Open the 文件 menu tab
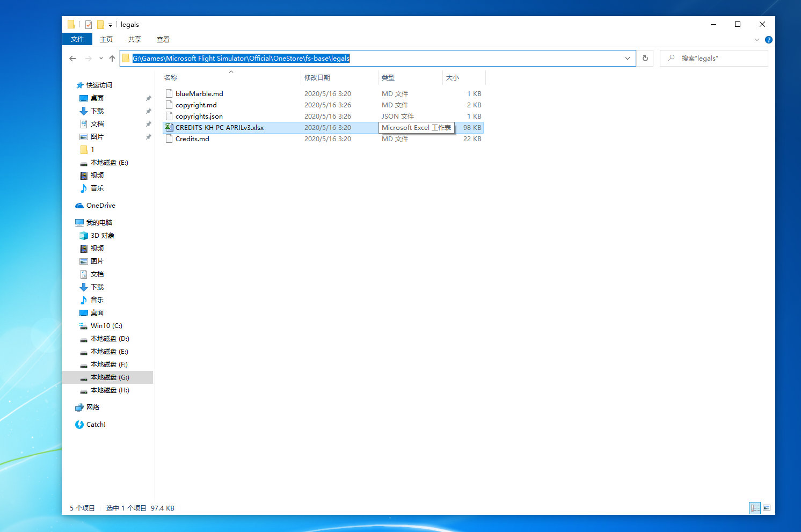801x532 pixels. [x=77, y=39]
